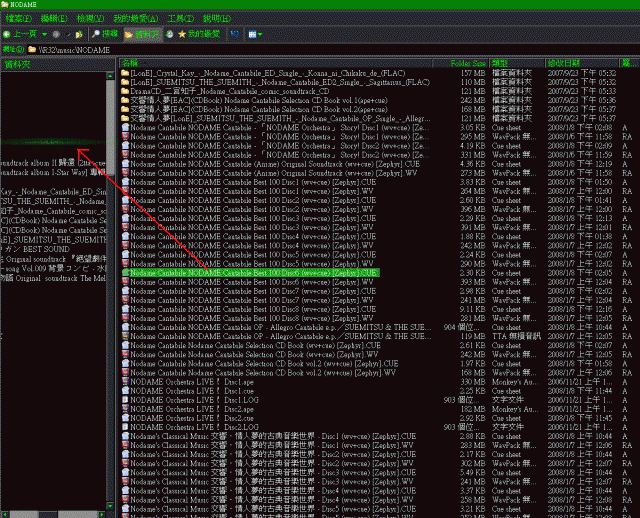Go up one folder level icon
The image size is (640, 518).
[79, 35]
